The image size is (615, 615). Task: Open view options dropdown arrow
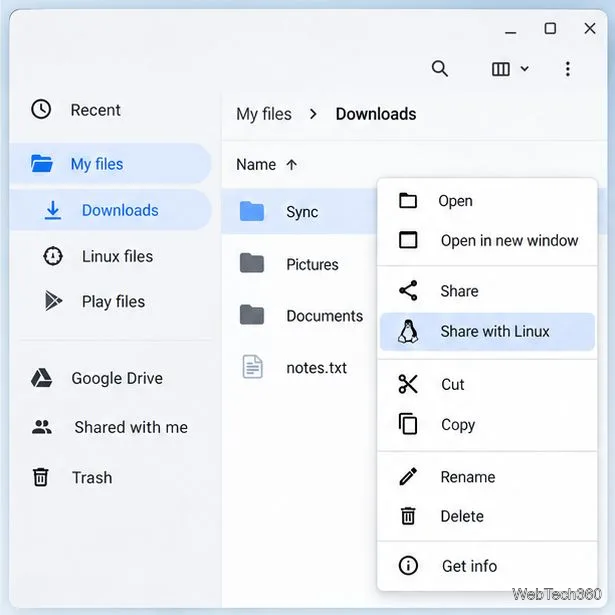point(524,69)
